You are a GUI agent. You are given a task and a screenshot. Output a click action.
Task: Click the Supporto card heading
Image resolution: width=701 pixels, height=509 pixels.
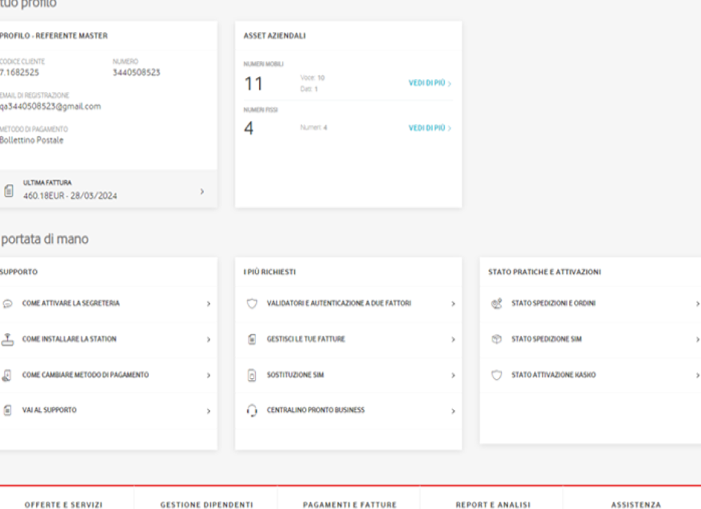(19, 272)
